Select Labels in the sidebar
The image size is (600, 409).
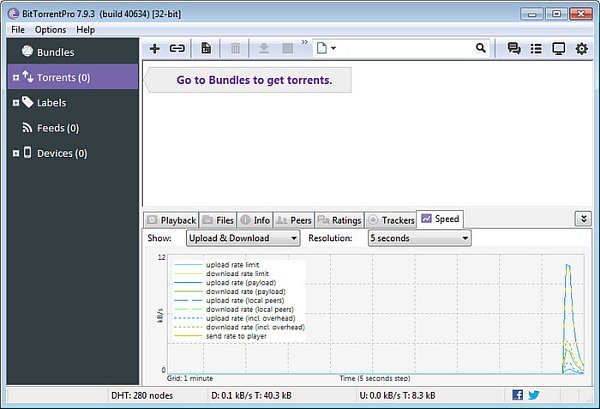pyautogui.click(x=73, y=103)
